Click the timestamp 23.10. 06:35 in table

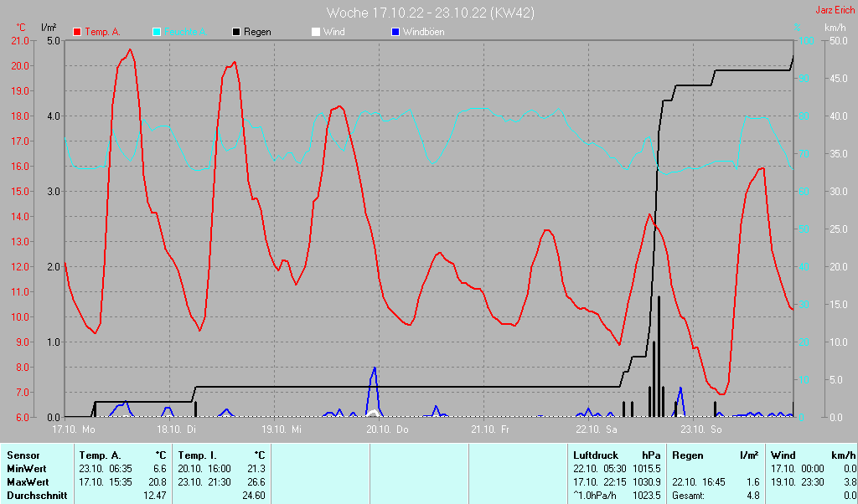pyautogui.click(x=106, y=469)
